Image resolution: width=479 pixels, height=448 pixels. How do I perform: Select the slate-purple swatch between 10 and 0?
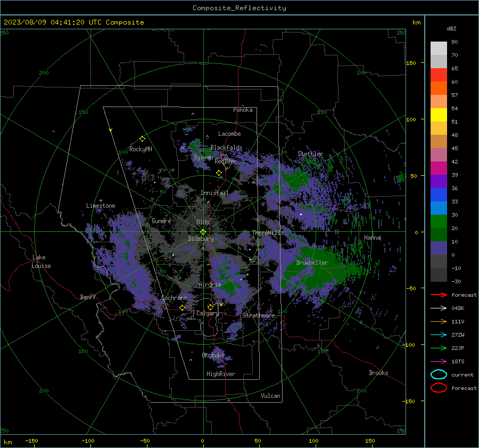pyautogui.click(x=439, y=248)
